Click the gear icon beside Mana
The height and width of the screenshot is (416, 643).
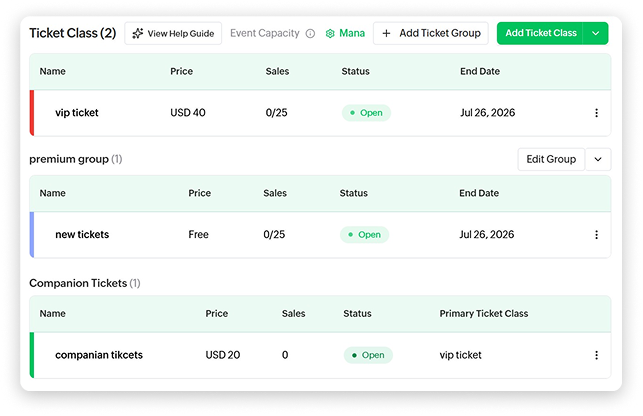click(x=330, y=34)
